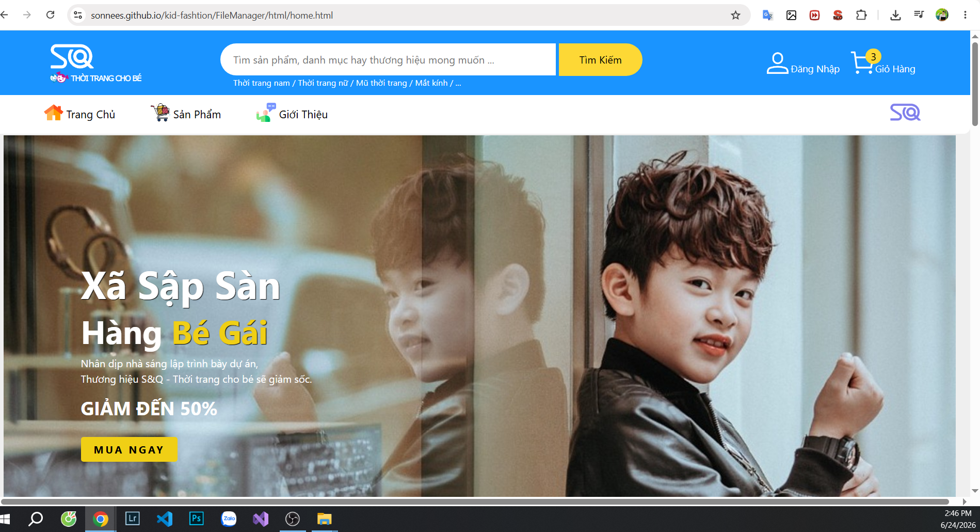Open the Giới Thiệu menu item
The image size is (980, 532).
tap(303, 114)
